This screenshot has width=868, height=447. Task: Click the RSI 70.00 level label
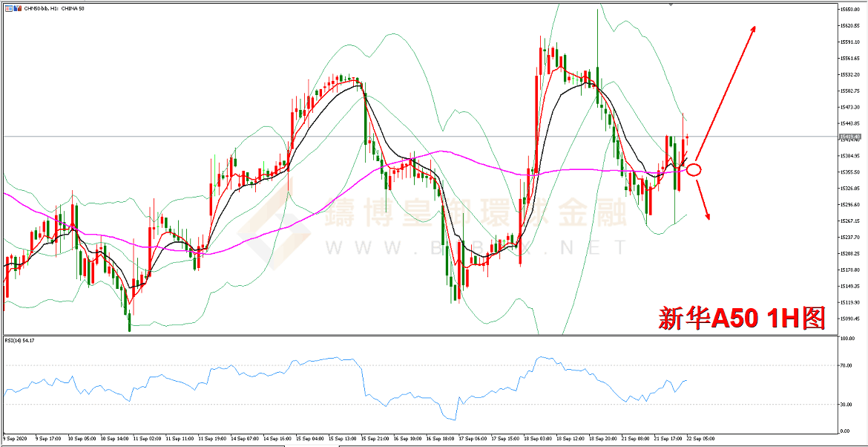[x=845, y=365]
